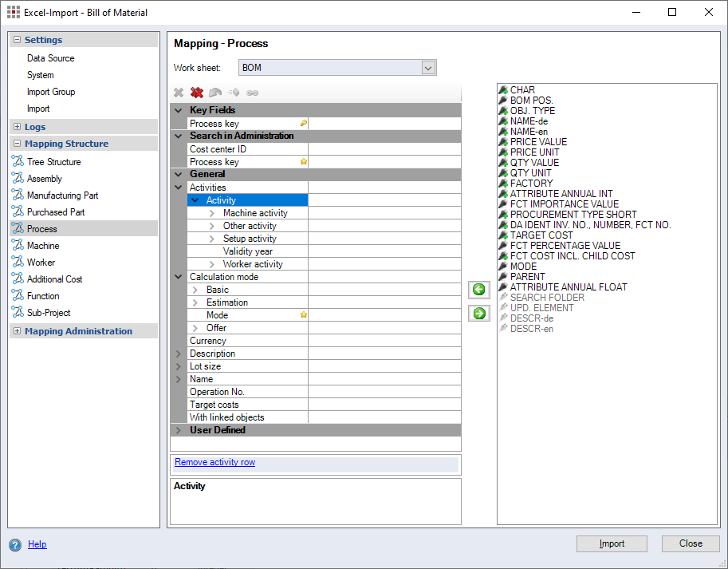The width and height of the screenshot is (728, 569).
Task: Click the Machine mapping structure icon
Action: tap(18, 246)
